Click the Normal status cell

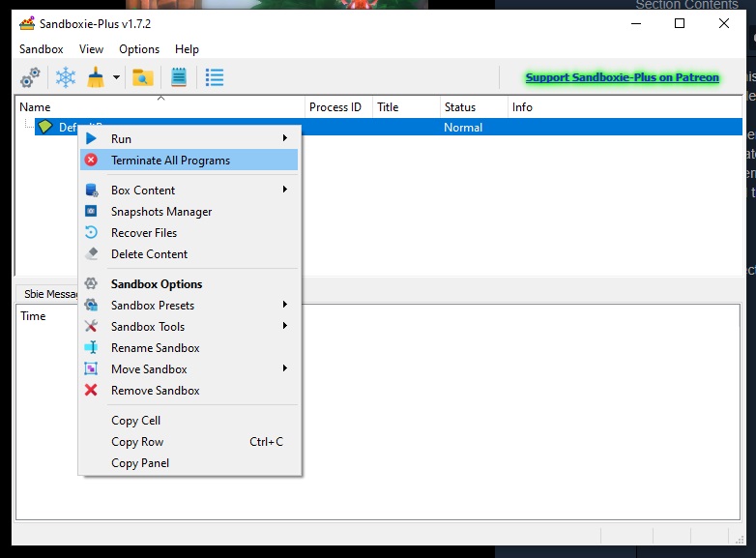point(463,128)
